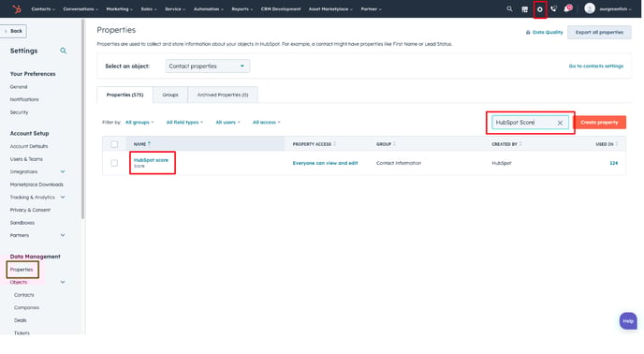
Task: Open the All field types filter
Action: pos(184,122)
